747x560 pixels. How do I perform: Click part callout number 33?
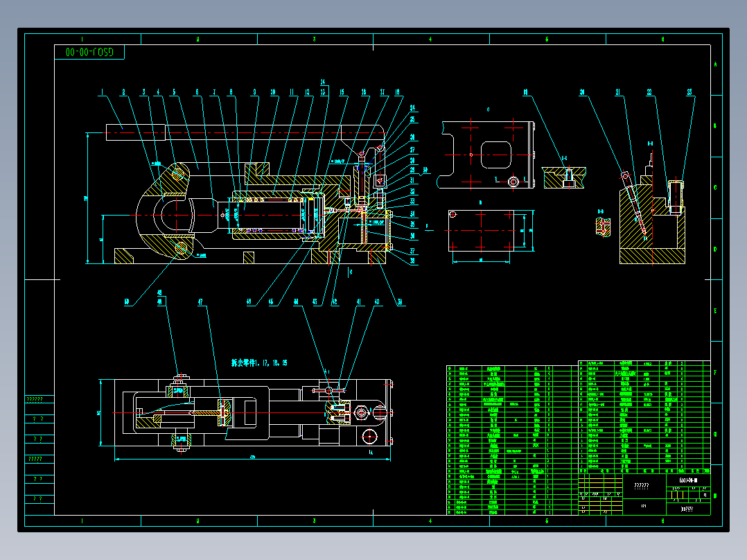click(412, 202)
